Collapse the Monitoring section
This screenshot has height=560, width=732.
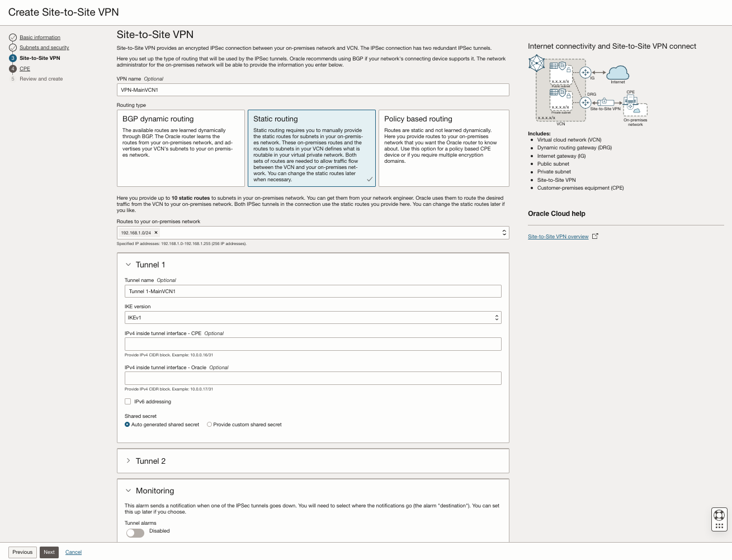pyautogui.click(x=129, y=490)
